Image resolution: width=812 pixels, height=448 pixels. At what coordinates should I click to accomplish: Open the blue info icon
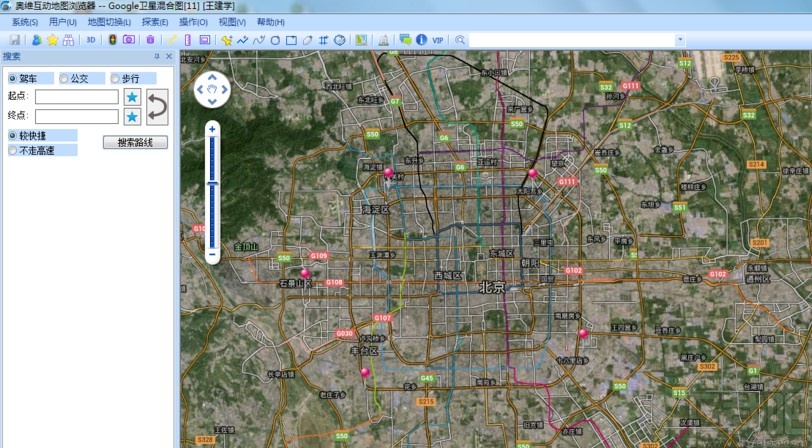(x=422, y=40)
